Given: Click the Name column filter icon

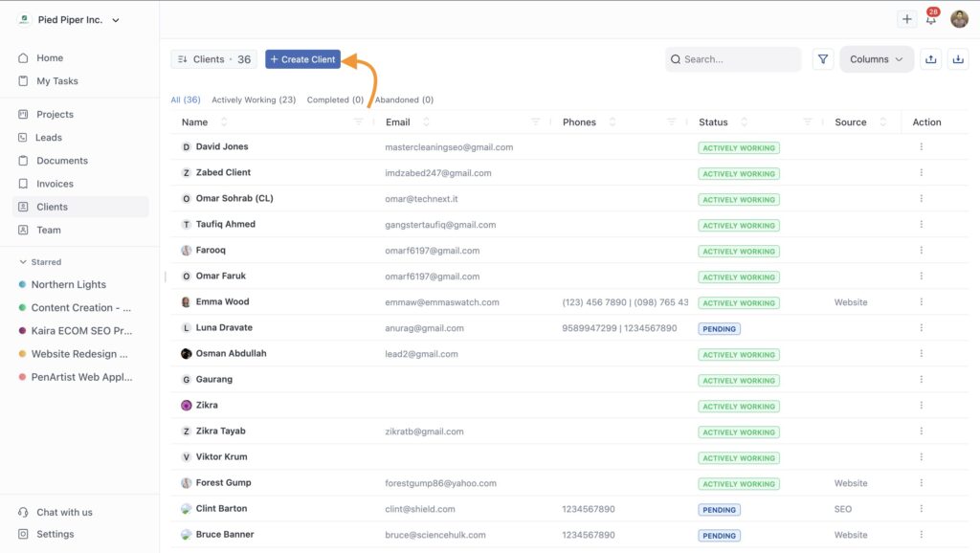Looking at the screenshot, I should pyautogui.click(x=358, y=122).
